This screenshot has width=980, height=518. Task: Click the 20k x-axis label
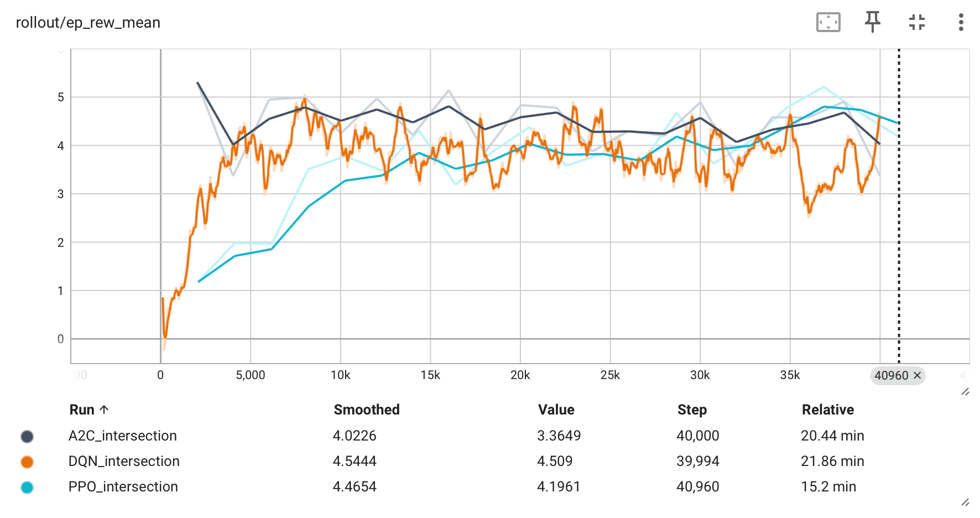coord(520,375)
